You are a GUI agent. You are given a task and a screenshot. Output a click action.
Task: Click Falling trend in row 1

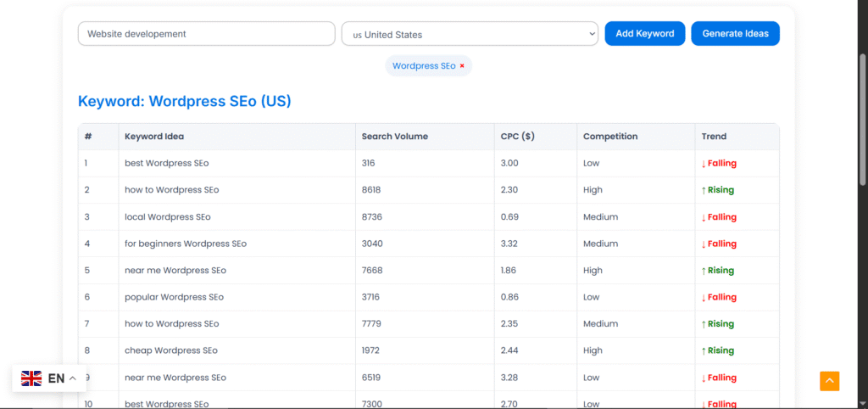tap(719, 164)
